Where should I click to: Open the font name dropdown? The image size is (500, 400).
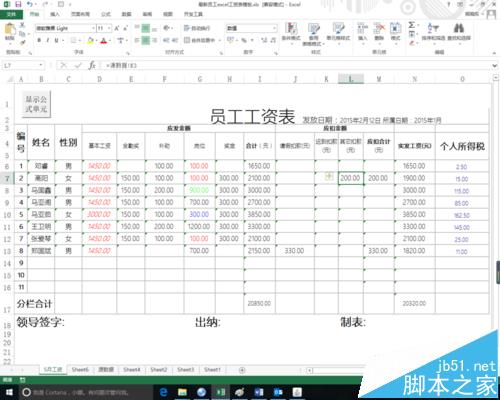click(93, 28)
